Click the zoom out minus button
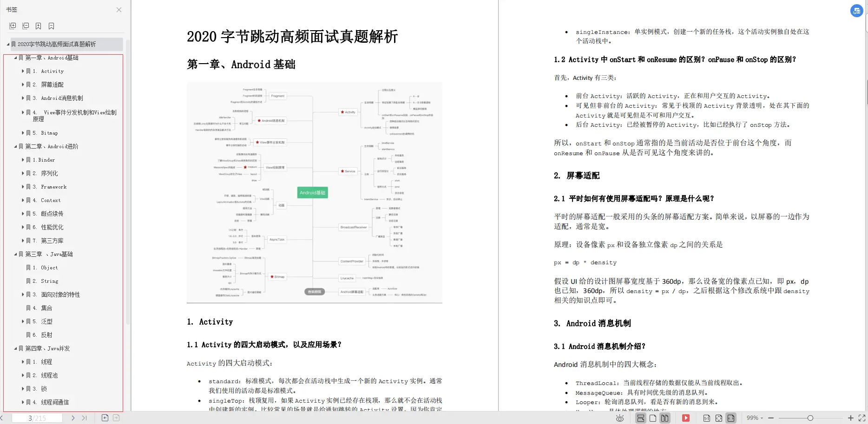Viewport: 868px width, 424px height. [x=771, y=418]
